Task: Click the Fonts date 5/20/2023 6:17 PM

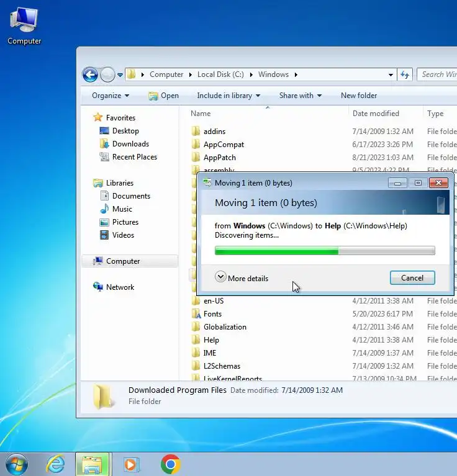Action: coord(382,314)
